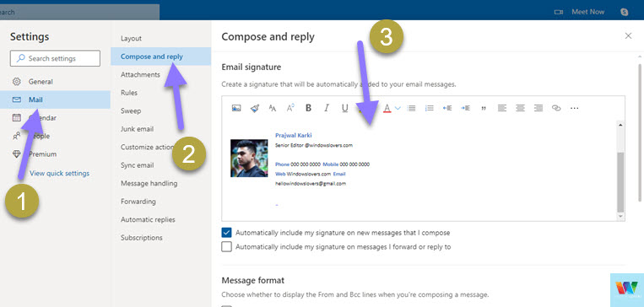The height and width of the screenshot is (307, 644).
Task: Align signature text left
Action: (x=502, y=108)
